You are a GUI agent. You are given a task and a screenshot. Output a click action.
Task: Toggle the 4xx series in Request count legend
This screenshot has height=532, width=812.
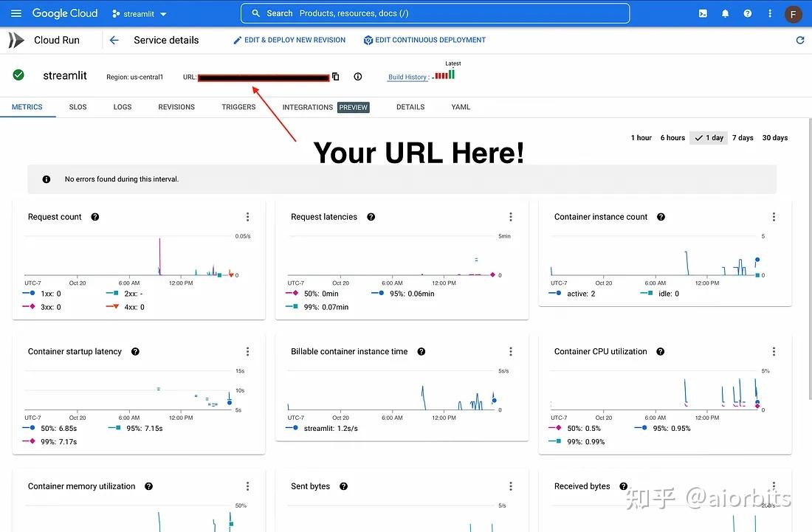[x=125, y=307]
